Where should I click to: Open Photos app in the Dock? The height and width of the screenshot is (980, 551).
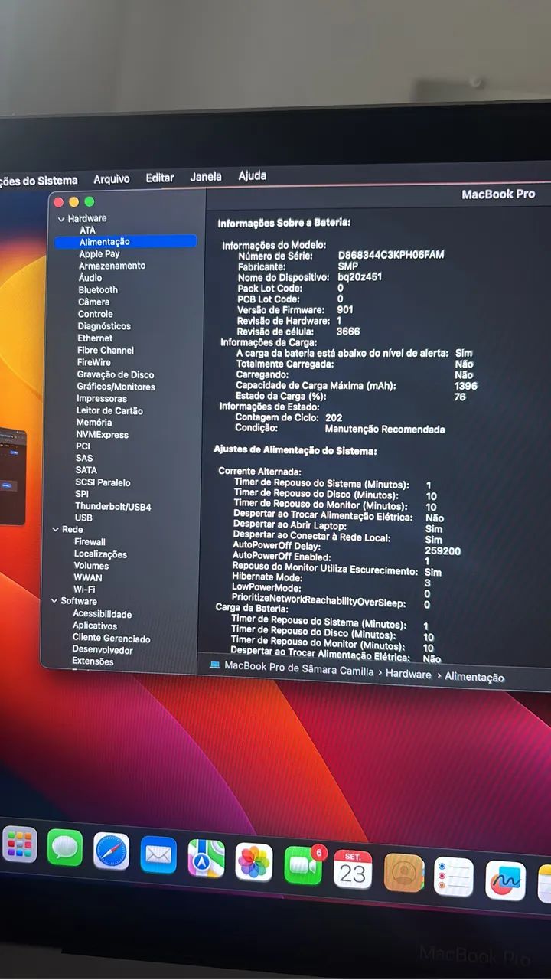254,863
